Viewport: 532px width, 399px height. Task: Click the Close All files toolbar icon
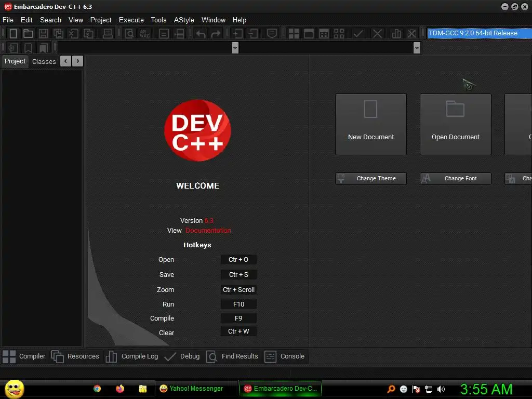pos(88,33)
